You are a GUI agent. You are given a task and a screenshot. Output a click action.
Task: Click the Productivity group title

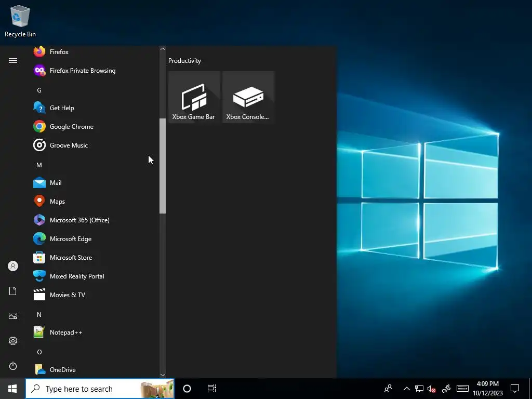click(184, 61)
